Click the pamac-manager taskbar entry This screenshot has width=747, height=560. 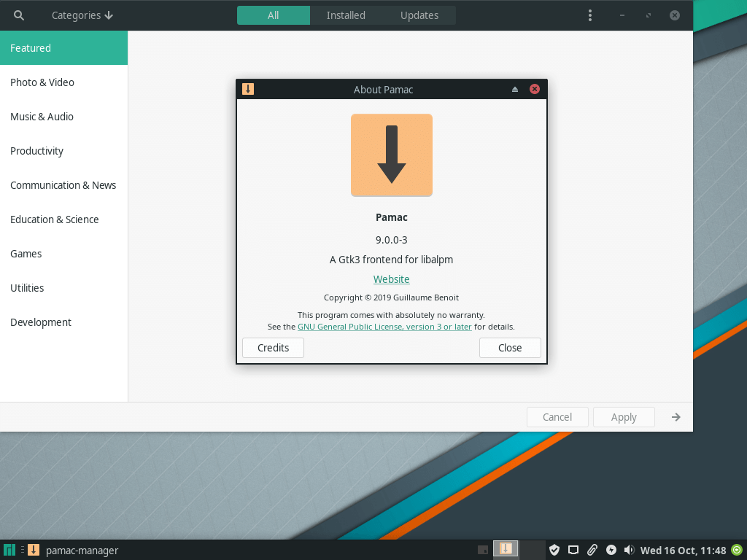(x=73, y=551)
